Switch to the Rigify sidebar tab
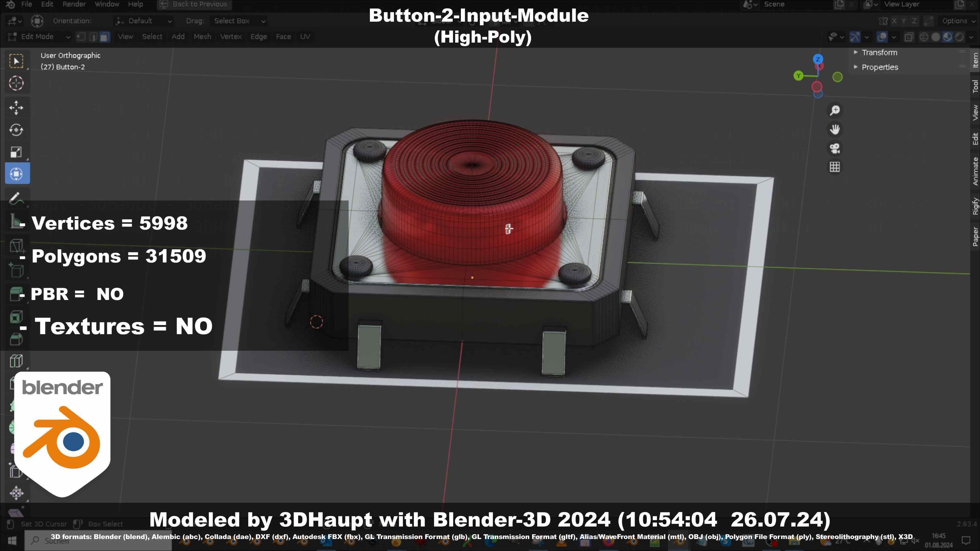The height and width of the screenshot is (551, 980). (975, 206)
